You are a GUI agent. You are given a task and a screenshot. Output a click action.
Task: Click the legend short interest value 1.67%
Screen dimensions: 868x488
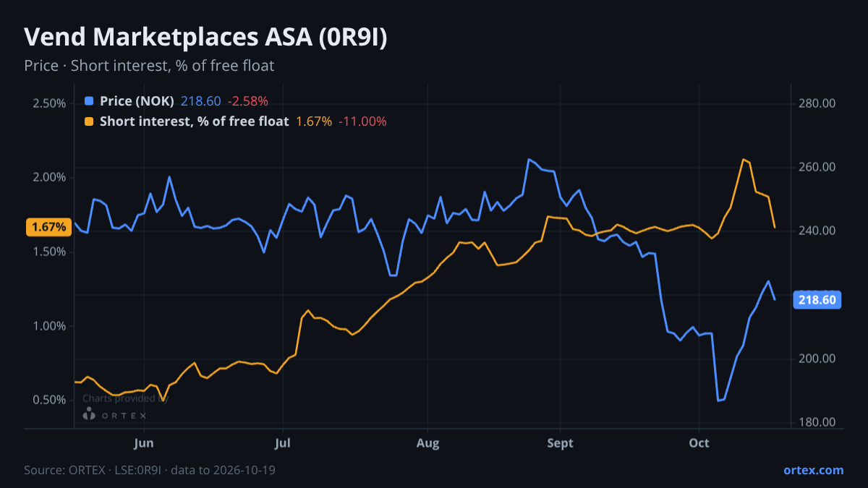pyautogui.click(x=314, y=121)
